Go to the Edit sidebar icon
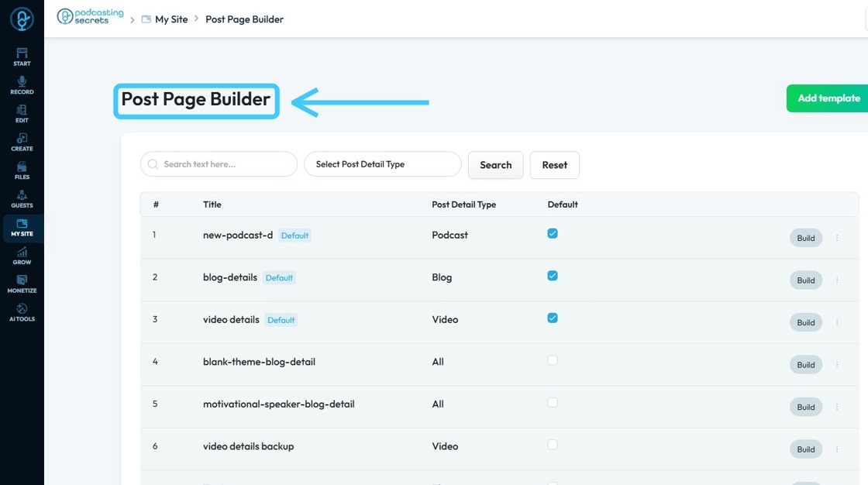 [22, 114]
